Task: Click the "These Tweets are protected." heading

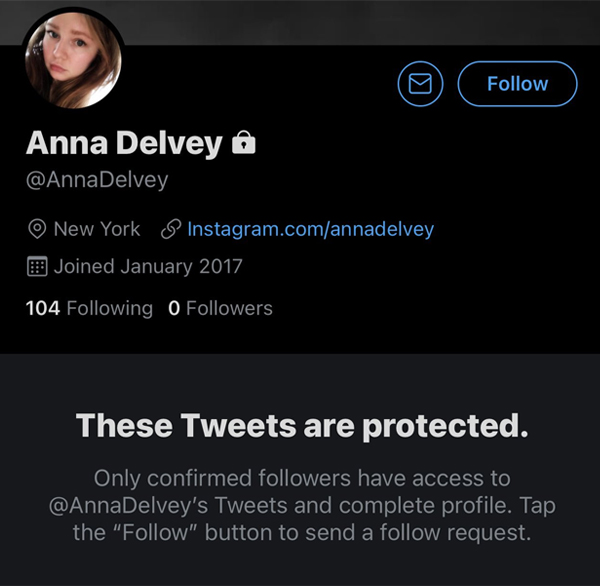Action: pyautogui.click(x=300, y=425)
